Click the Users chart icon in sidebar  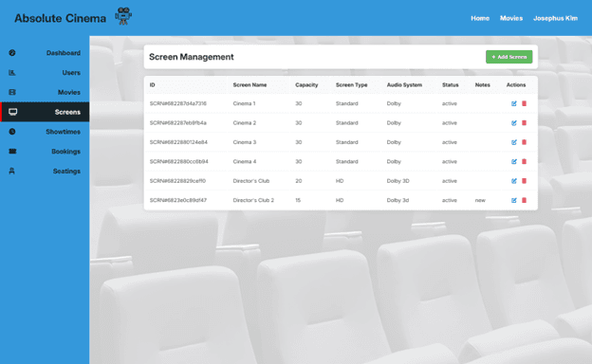(x=12, y=72)
